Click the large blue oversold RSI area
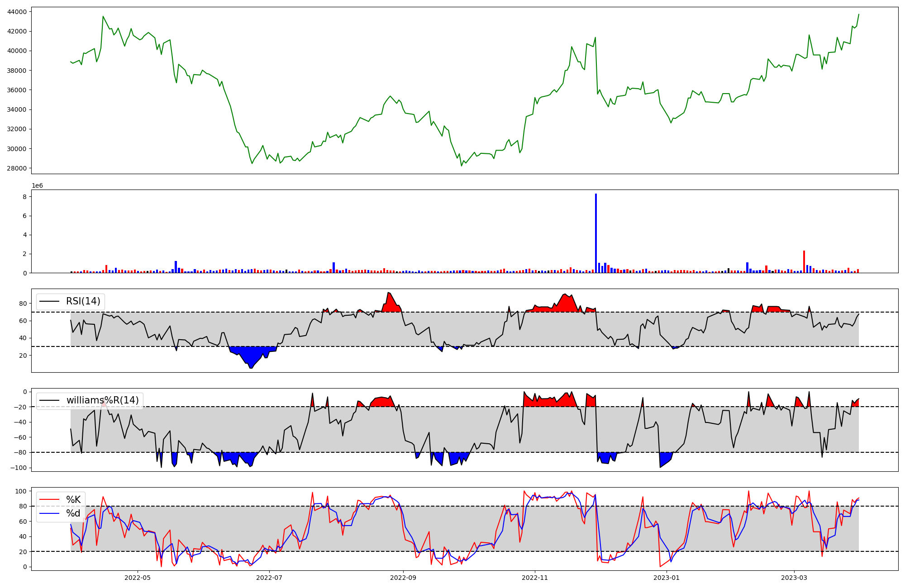Viewport: 905px width, 588px height. tap(251, 355)
